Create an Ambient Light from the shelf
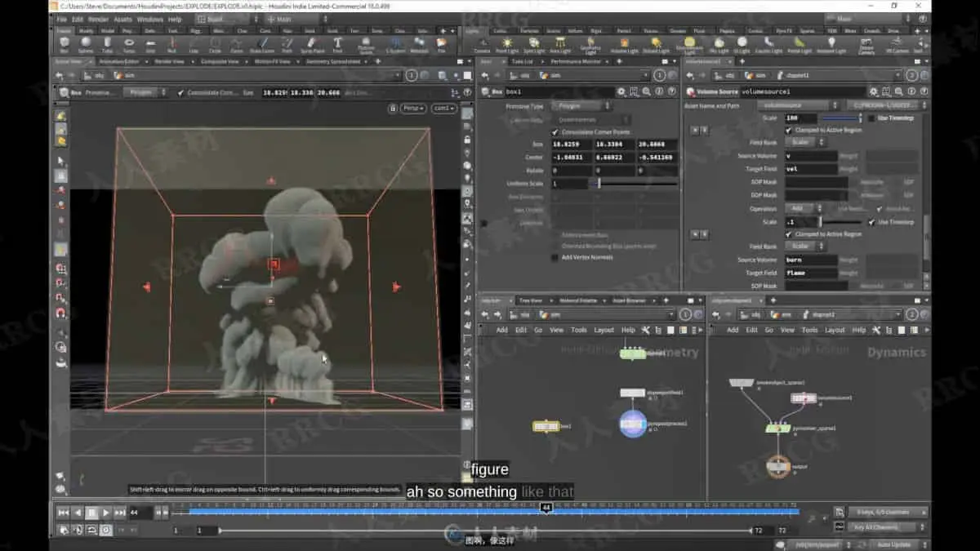Screen dimensions: 980x551 pyautogui.click(x=831, y=44)
